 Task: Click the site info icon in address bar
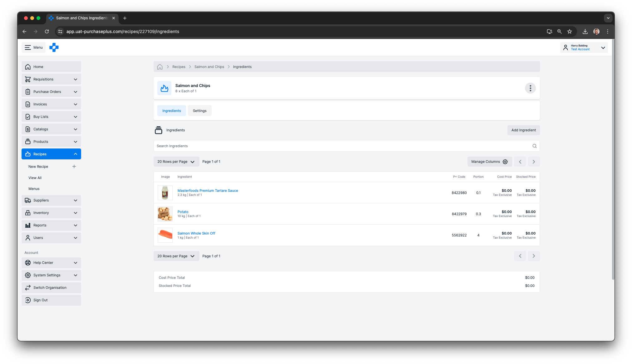61,32
